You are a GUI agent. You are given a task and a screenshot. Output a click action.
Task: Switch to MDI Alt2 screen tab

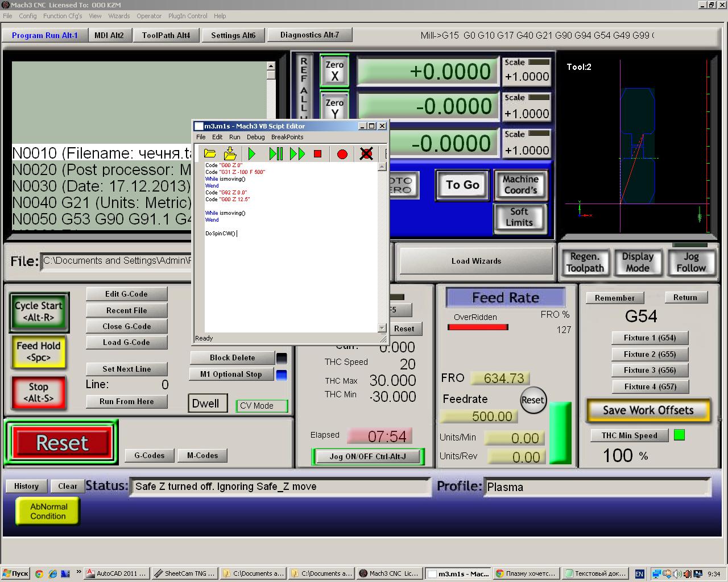[x=109, y=35]
